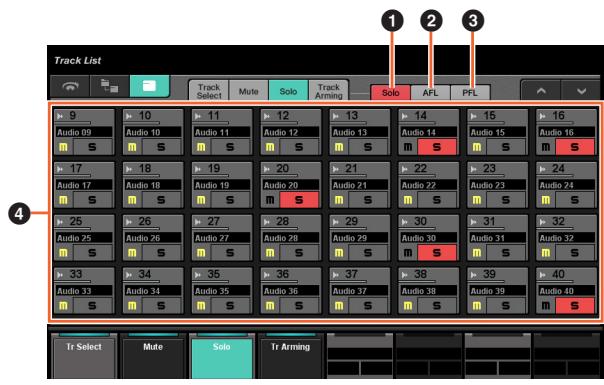Choose the AFL listen mode
Screen dimensions: 604x385
click(430, 92)
